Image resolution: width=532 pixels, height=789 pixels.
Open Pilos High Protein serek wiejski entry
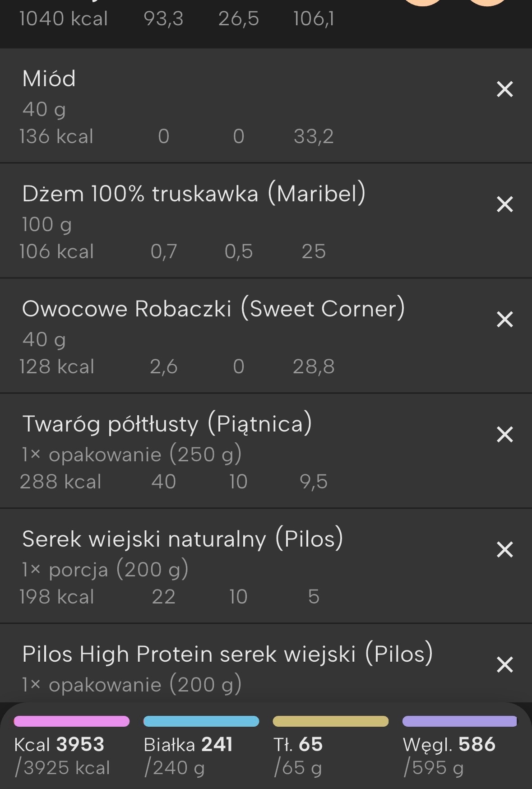(227, 654)
